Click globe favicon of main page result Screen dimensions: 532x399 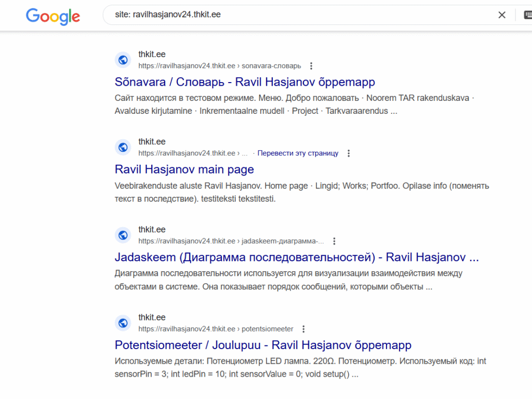coord(123,147)
